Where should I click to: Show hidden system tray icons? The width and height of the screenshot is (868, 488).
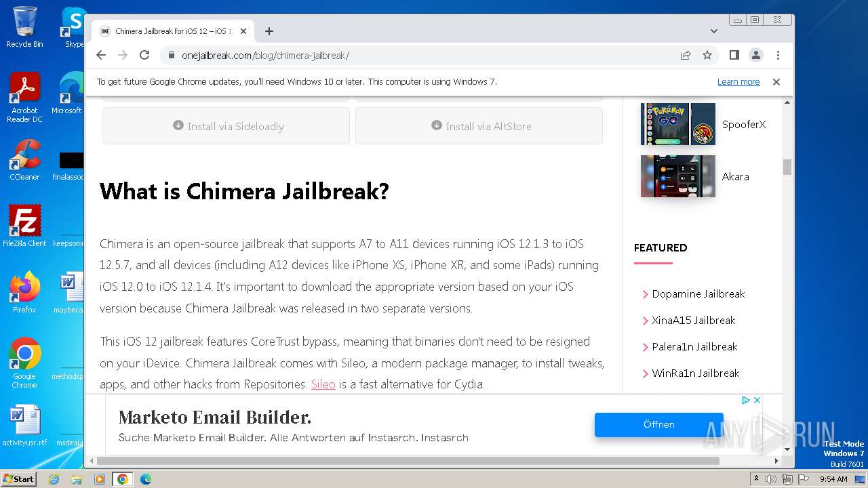click(756, 479)
